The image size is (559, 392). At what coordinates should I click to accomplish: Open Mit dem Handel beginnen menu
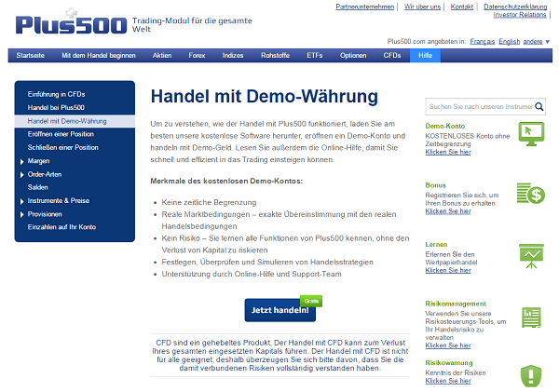[x=99, y=56]
